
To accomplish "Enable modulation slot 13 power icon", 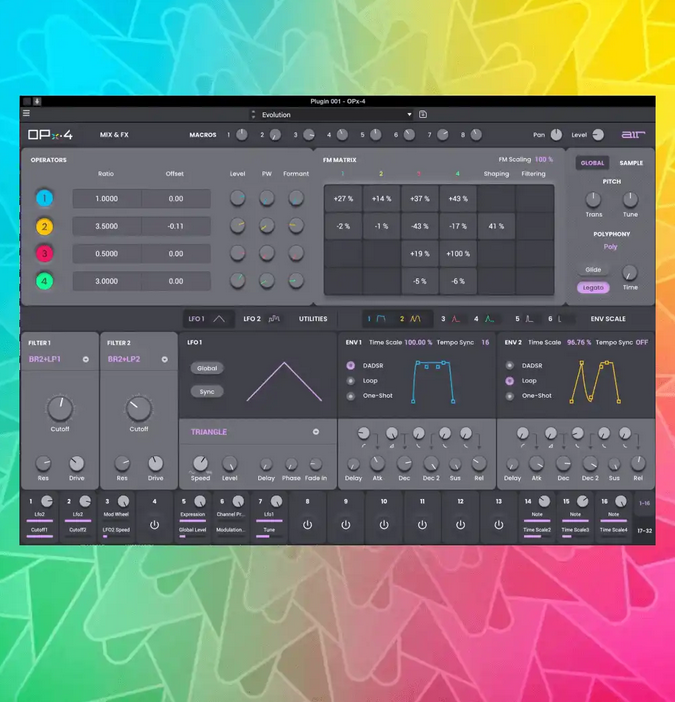I will (x=499, y=525).
